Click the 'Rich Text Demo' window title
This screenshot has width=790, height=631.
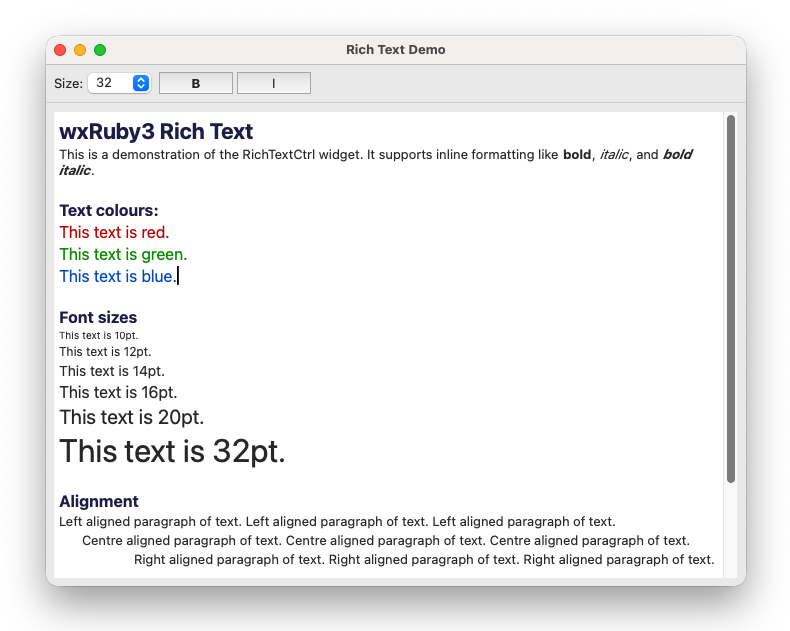396,50
